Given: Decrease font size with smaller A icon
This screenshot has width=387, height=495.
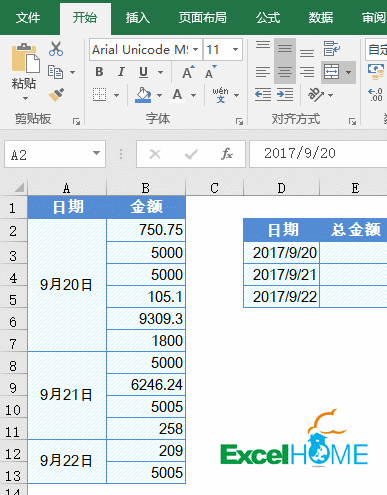Looking at the screenshot, I should click(x=211, y=72).
